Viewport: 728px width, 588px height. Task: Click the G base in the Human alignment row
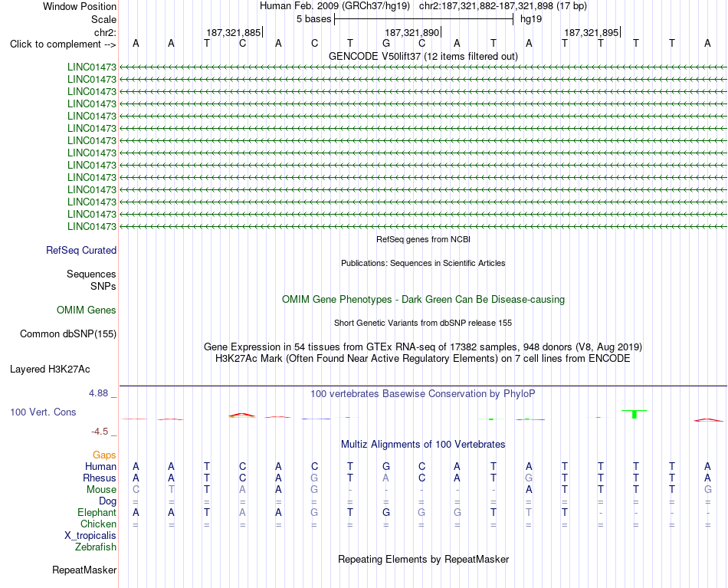click(385, 466)
